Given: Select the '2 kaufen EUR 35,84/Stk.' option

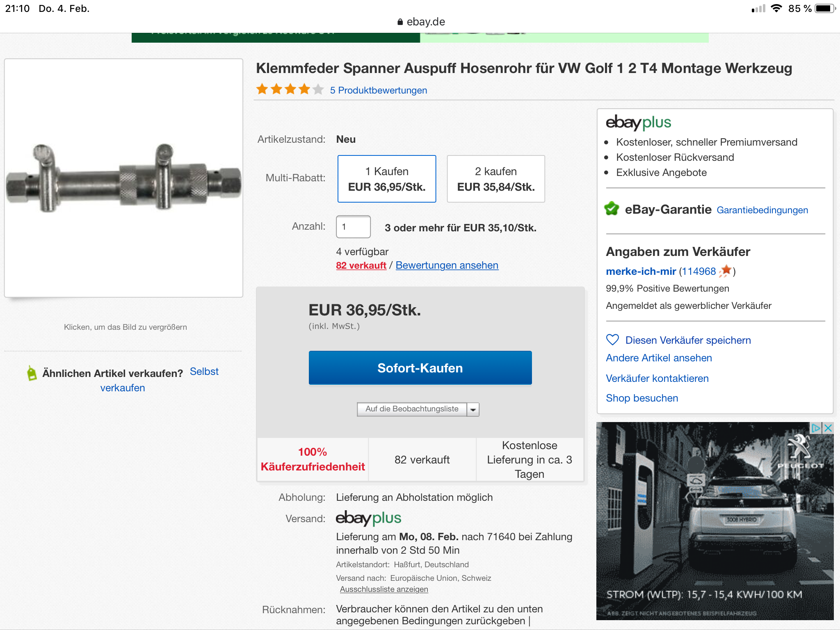Looking at the screenshot, I should (495, 179).
